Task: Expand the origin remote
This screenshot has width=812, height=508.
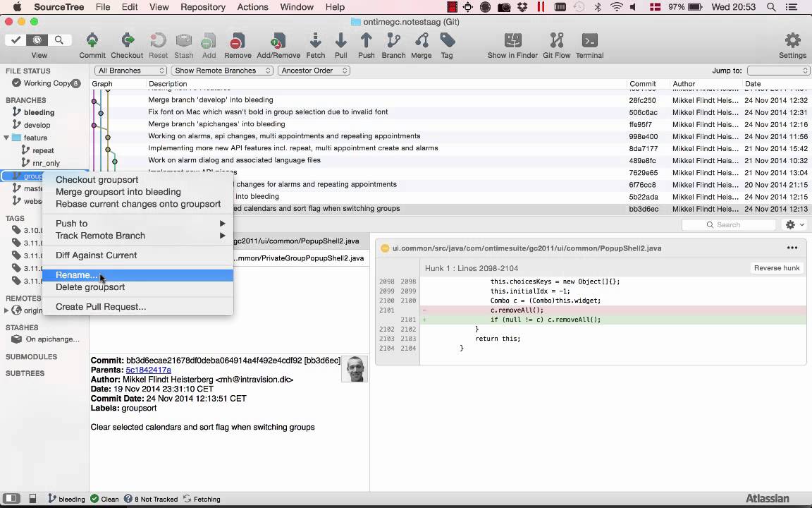Action: tap(6, 310)
